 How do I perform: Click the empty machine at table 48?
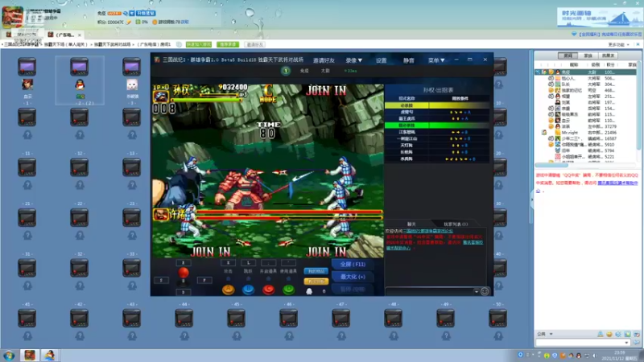click(394, 319)
